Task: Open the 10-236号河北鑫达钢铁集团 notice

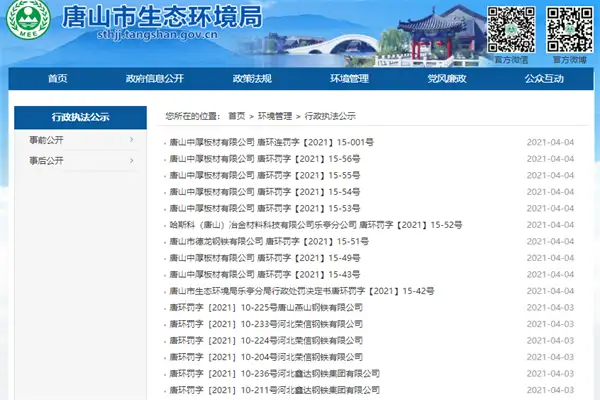Action: 274,373
